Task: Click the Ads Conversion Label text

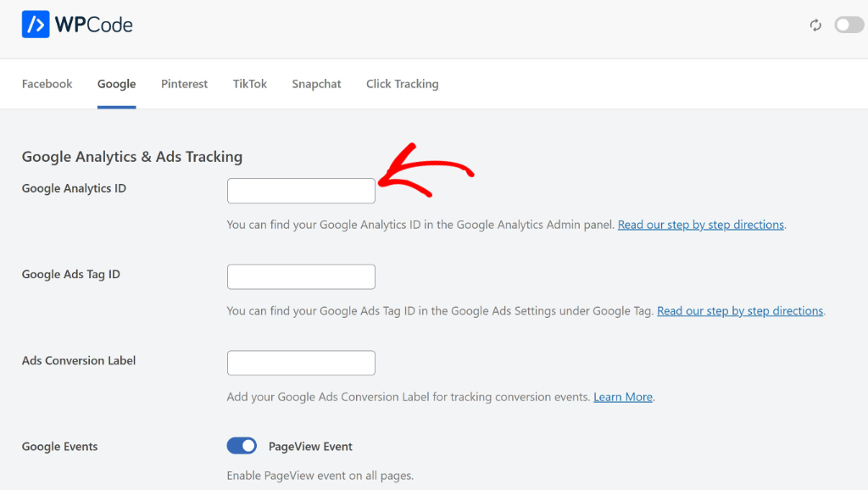Action: (79, 360)
